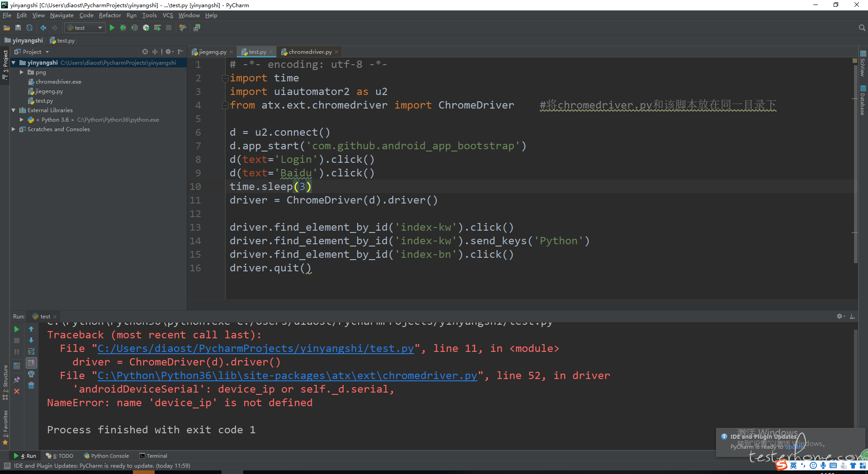Click the Restore Layout icon in Run panel
The height and width of the screenshot is (474, 868).
[17, 365]
